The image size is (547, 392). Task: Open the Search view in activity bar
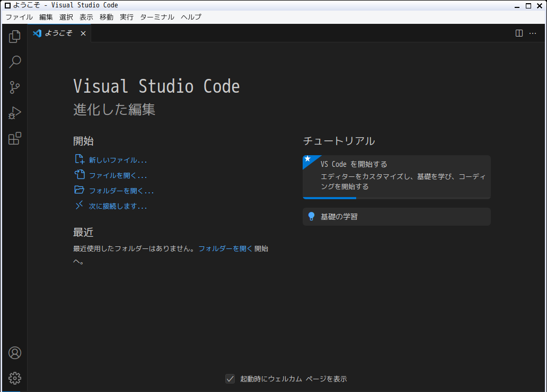click(x=15, y=62)
